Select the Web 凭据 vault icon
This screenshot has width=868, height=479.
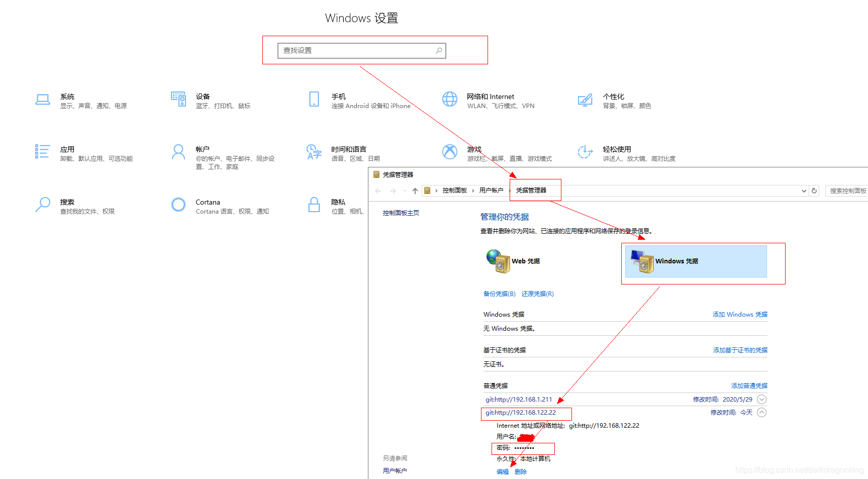pos(498,261)
